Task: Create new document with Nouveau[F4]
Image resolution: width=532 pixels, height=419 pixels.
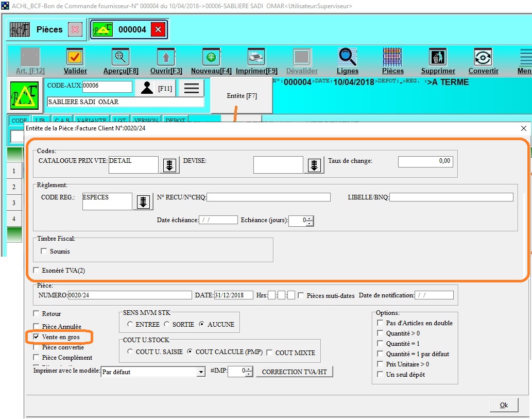Action: 211,57
